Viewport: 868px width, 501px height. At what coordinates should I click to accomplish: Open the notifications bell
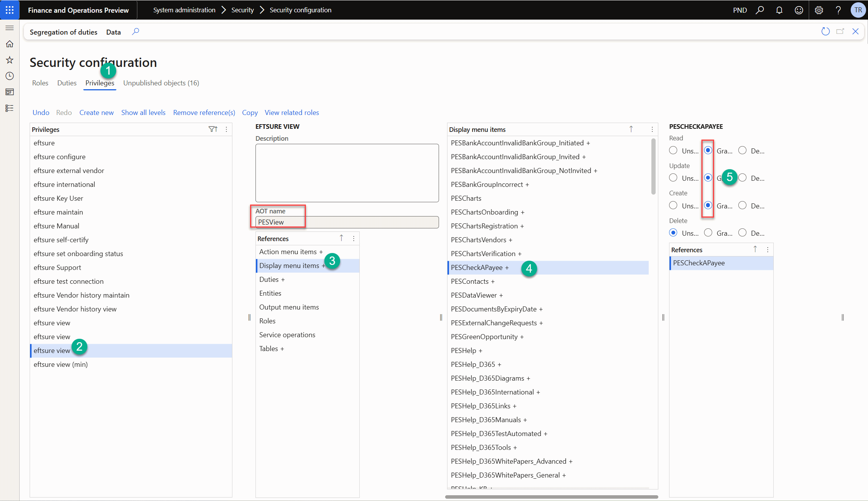pyautogui.click(x=779, y=10)
